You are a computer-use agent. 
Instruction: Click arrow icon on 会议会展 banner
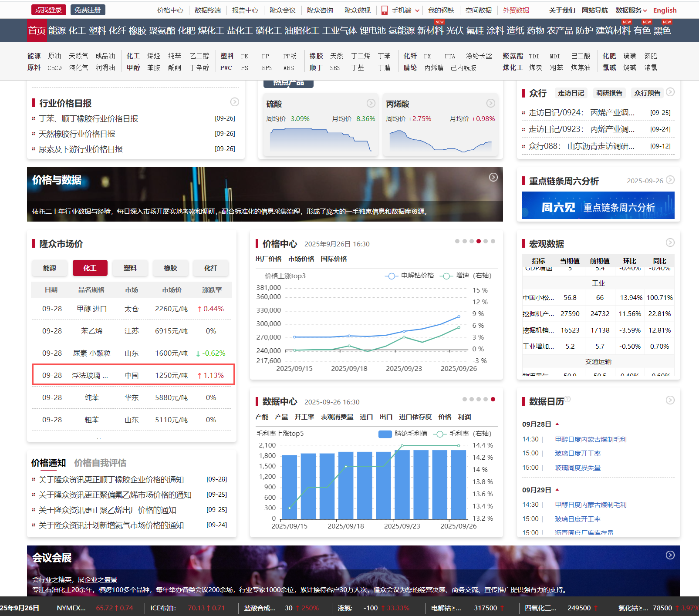(x=670, y=555)
